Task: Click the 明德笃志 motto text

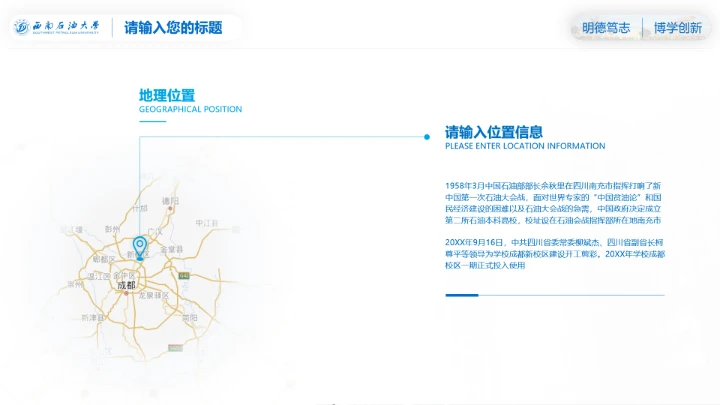Action: [x=606, y=28]
